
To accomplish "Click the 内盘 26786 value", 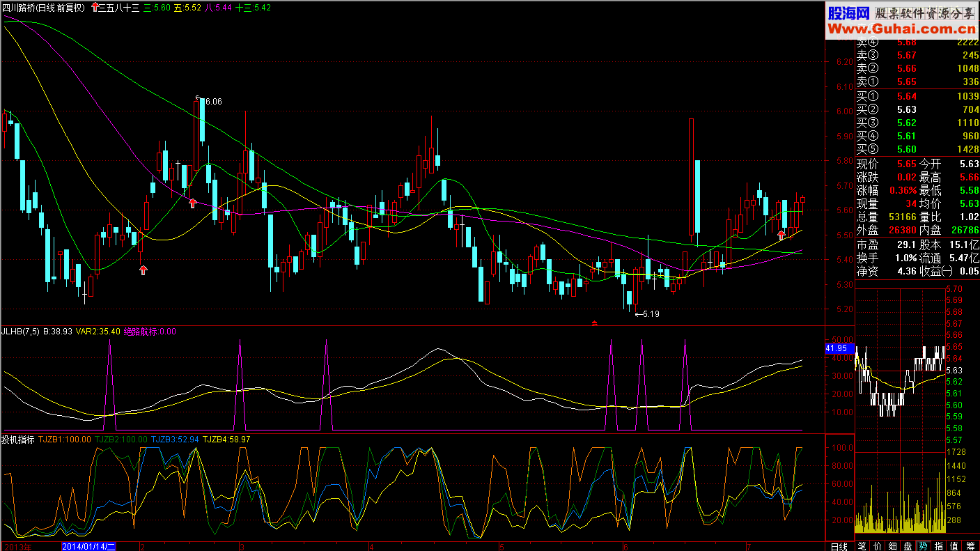I will [x=965, y=231].
